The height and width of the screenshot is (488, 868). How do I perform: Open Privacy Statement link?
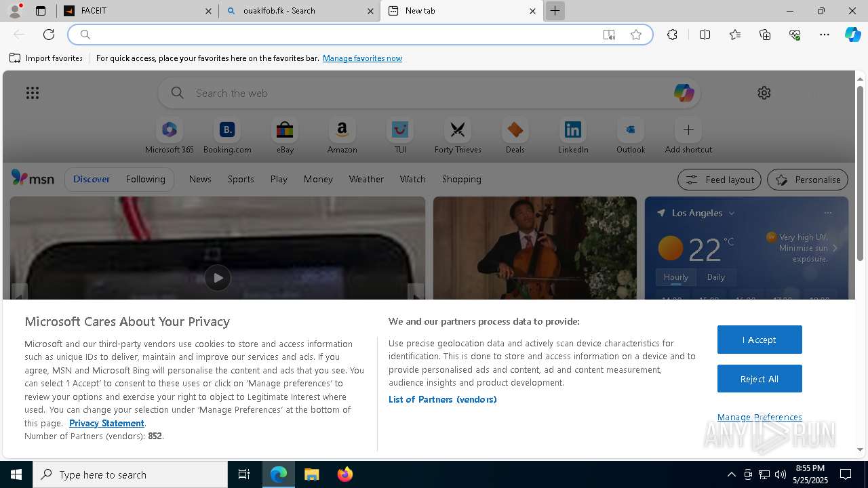pyautogui.click(x=106, y=423)
